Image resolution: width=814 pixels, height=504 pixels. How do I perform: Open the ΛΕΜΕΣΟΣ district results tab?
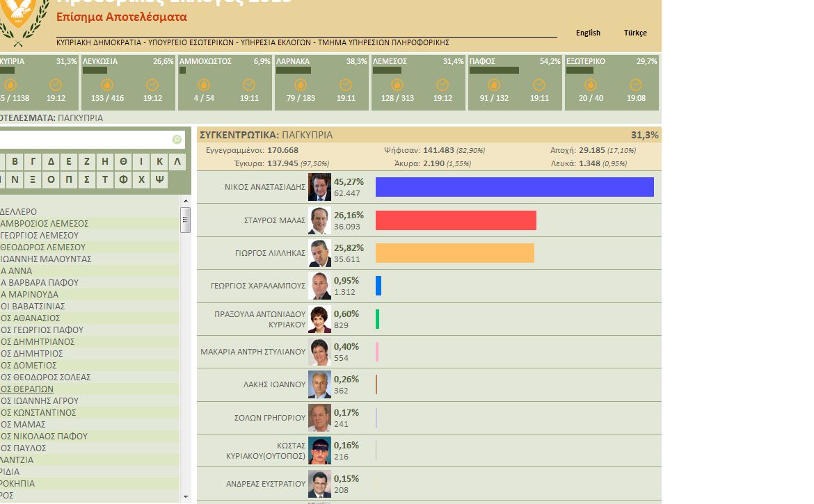417,82
